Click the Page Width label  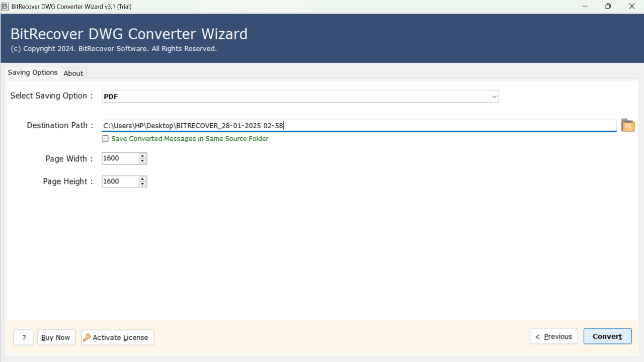click(69, 158)
